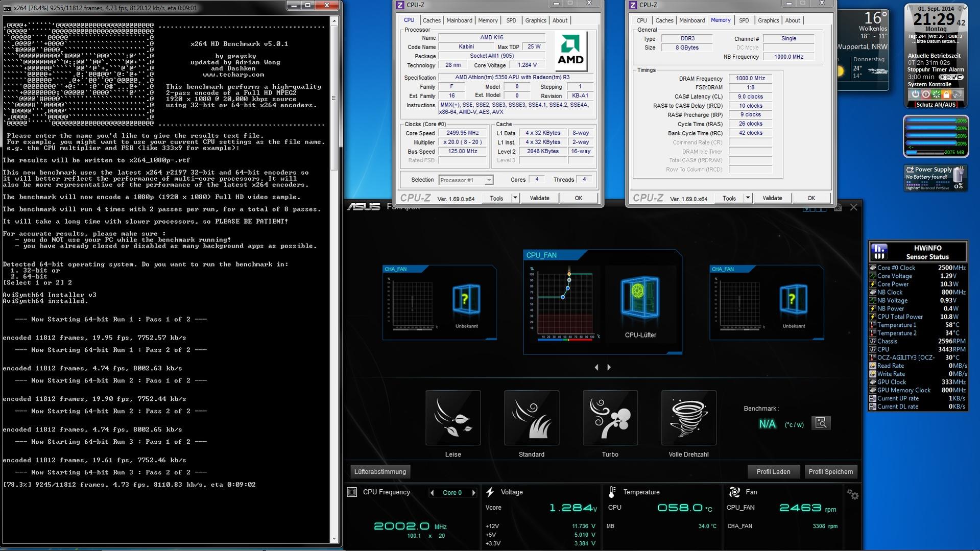Go to previous core in CPU Frequency selector
Screen dimensions: 980x551
[433, 493]
